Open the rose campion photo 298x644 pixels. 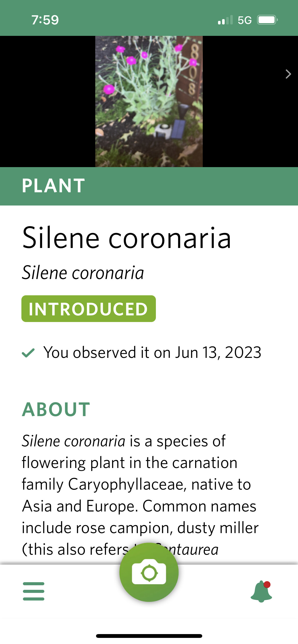tap(149, 101)
